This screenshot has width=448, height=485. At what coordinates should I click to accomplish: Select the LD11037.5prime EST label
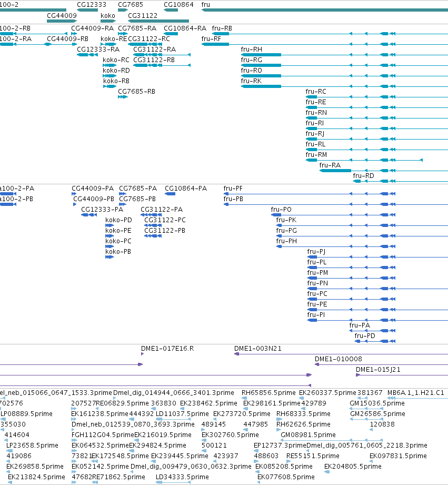pos(183,414)
